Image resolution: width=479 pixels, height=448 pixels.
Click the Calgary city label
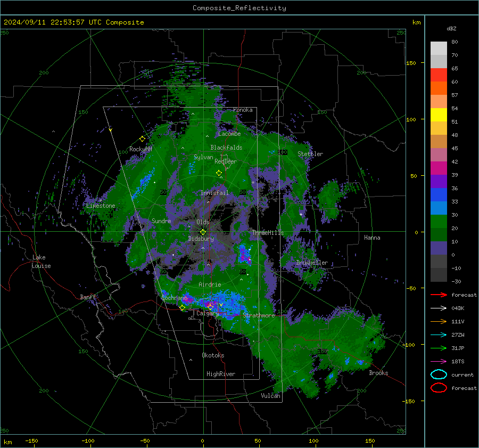click(x=208, y=313)
